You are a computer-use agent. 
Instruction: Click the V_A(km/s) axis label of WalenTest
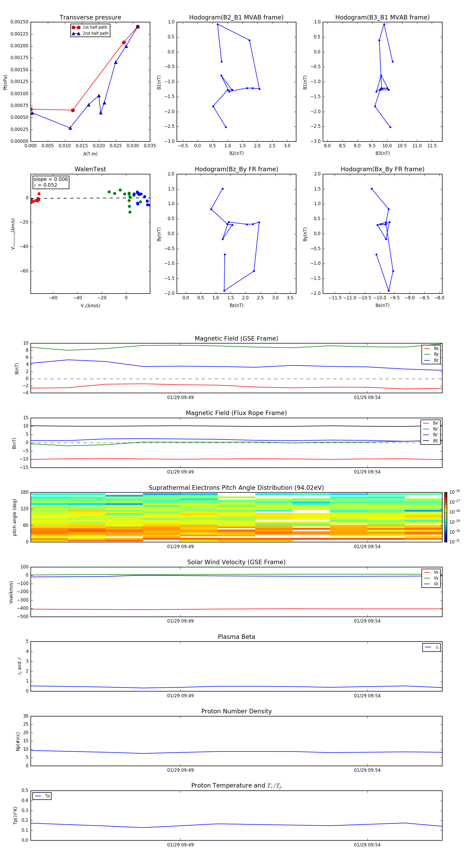coord(90,306)
